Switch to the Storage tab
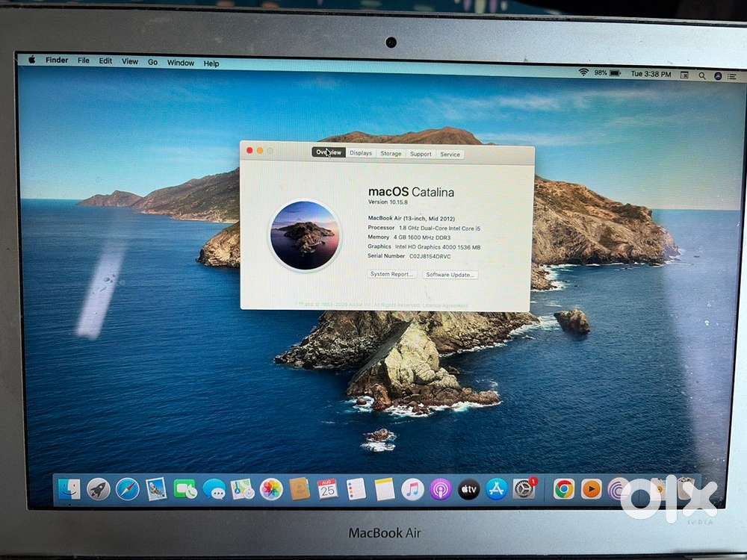Screen dimensions: 747x560 click(x=391, y=153)
